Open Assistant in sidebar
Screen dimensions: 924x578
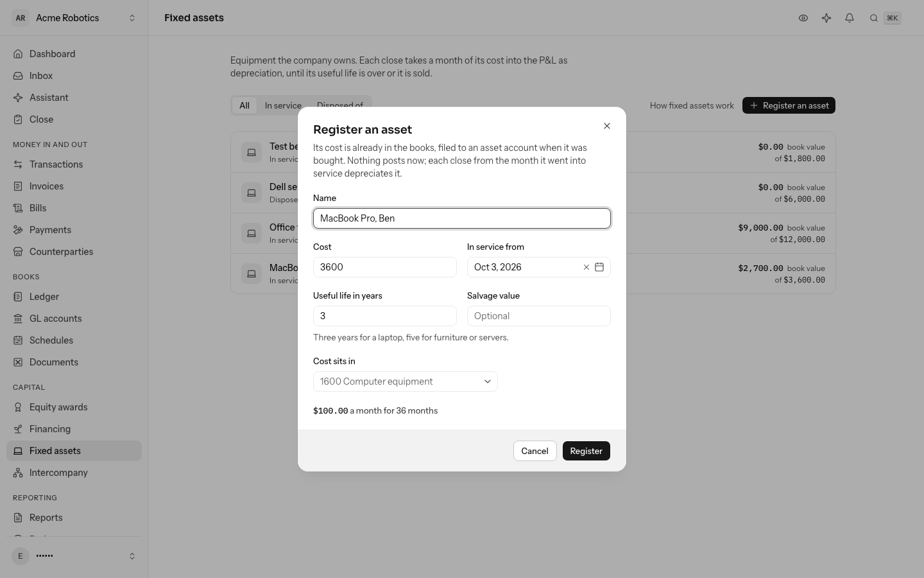[x=74, y=98]
